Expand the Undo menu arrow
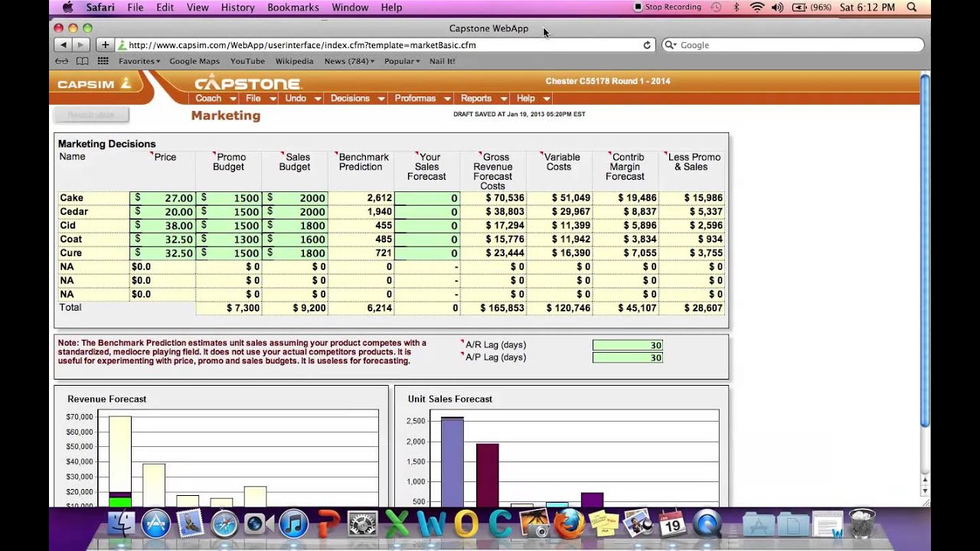 [316, 99]
